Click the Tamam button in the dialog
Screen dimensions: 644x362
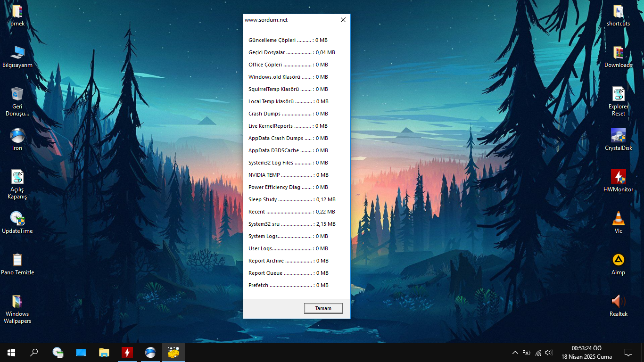(323, 308)
